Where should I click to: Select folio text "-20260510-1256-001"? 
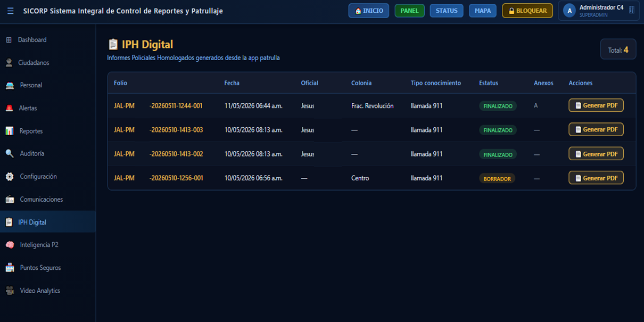(x=176, y=178)
